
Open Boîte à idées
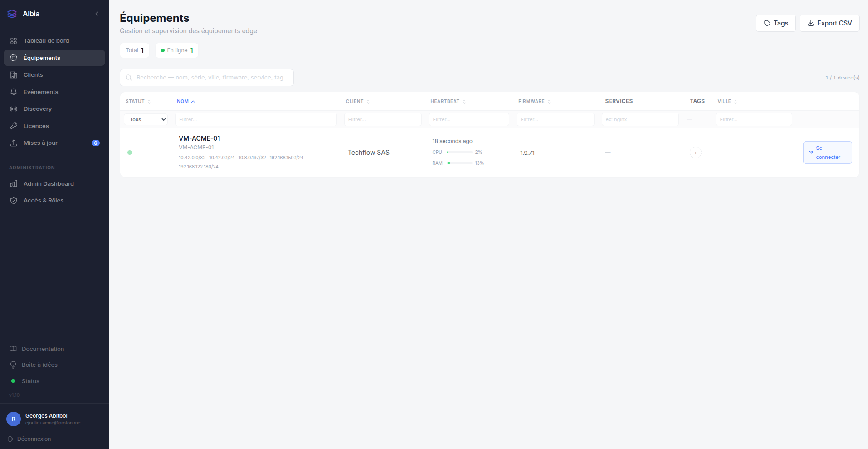coord(39,365)
